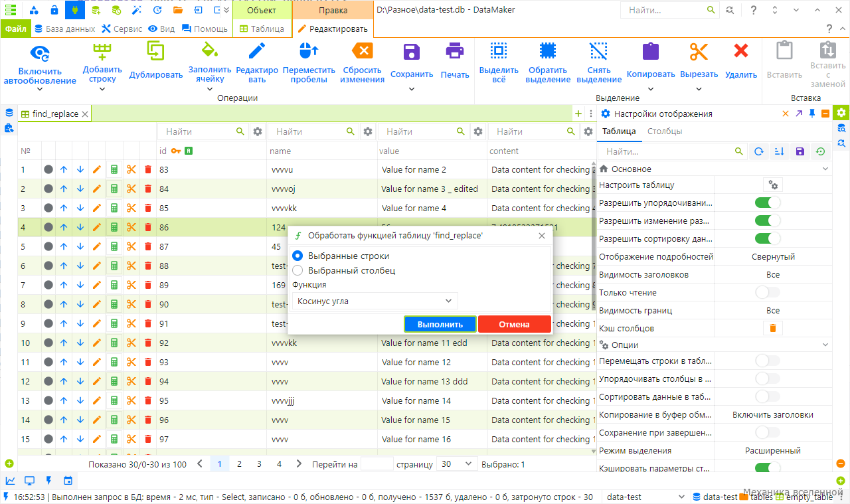850x504 pixels.
Task: Expand the Копировать dropdown arrow
Action: [651, 88]
